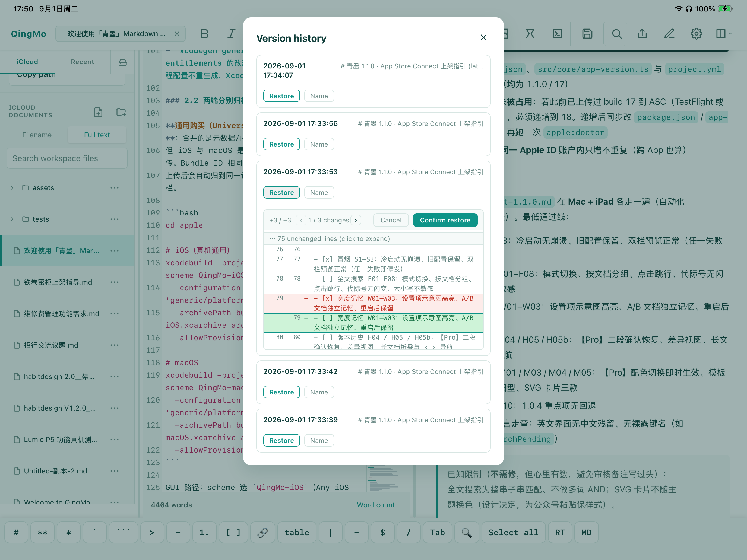Open more options for 维修费管理功能需求.md
This screenshot has width=747, height=560.
click(x=115, y=314)
